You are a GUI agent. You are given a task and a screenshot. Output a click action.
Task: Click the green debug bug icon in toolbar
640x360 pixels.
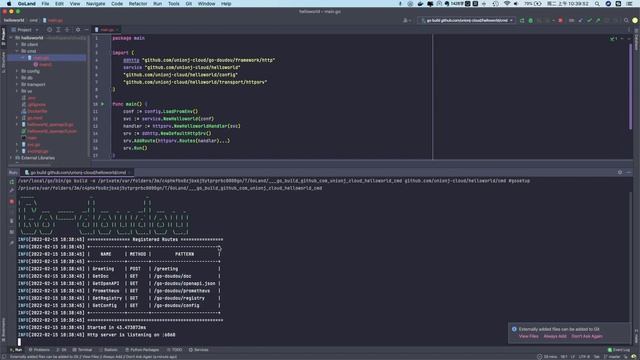[x=531, y=20]
